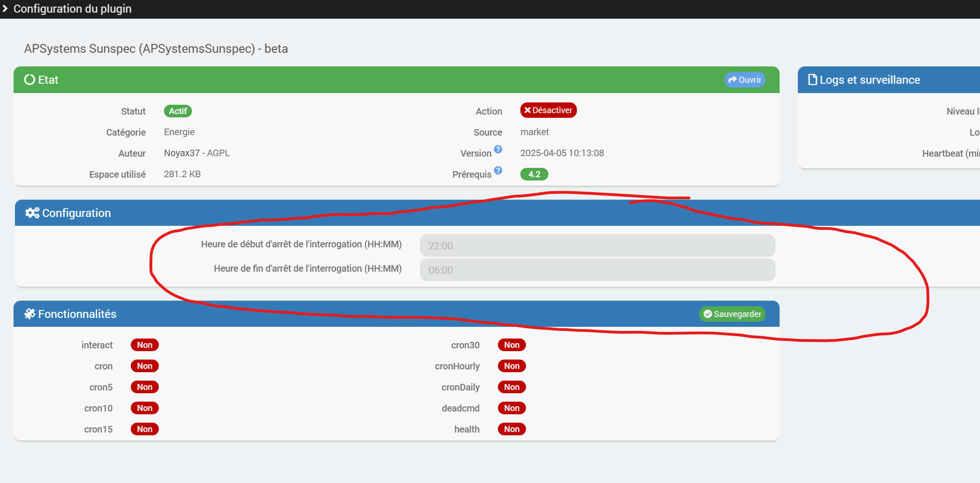980x483 pixels.
Task: Toggle the cronDaily functionality Non badge
Action: (512, 387)
